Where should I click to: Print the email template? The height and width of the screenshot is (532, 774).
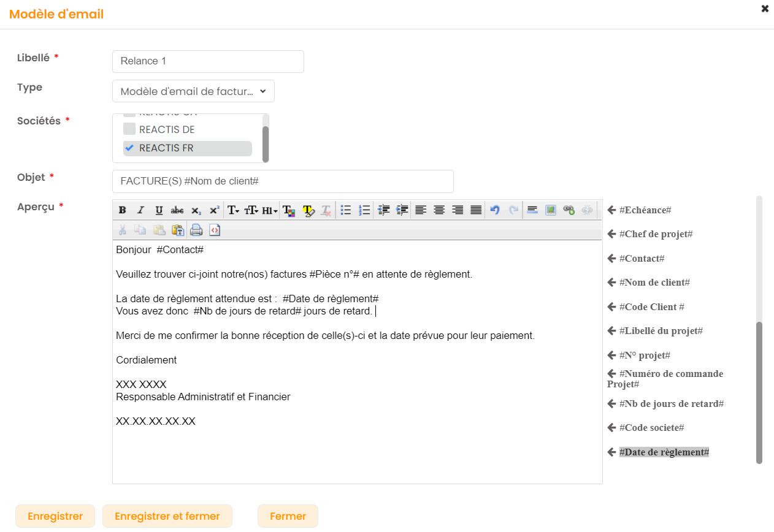coord(196,230)
